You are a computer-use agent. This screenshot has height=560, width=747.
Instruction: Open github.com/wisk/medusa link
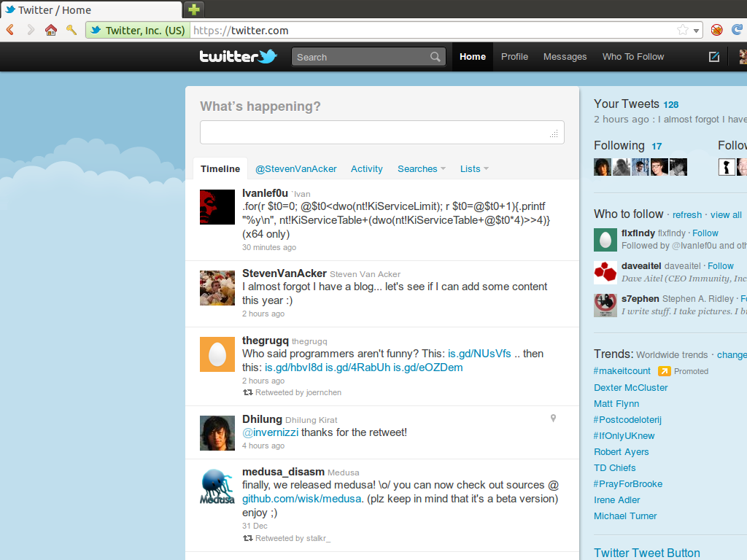[x=301, y=499]
